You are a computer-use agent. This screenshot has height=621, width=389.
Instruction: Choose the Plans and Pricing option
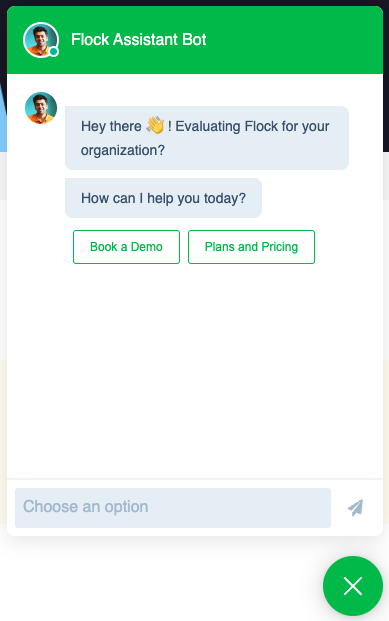(x=251, y=247)
